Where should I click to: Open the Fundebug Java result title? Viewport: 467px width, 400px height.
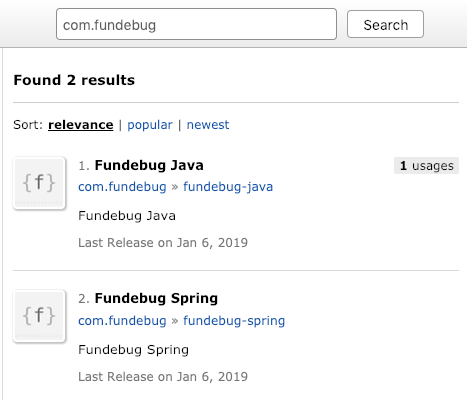[149, 165]
